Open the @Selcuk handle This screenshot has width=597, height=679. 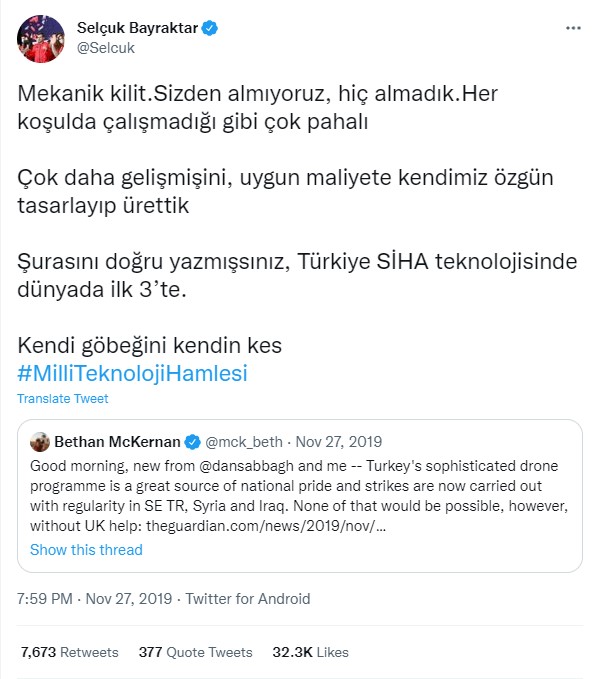click(x=106, y=48)
